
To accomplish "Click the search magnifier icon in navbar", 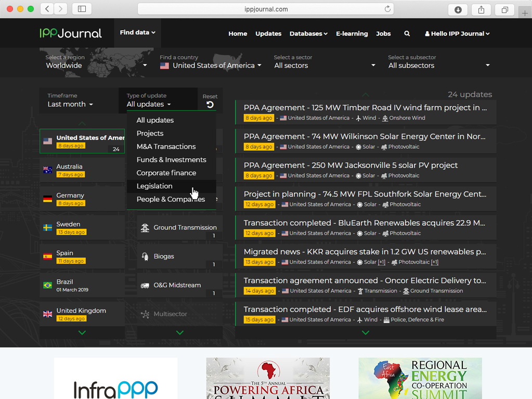I will coord(407,34).
